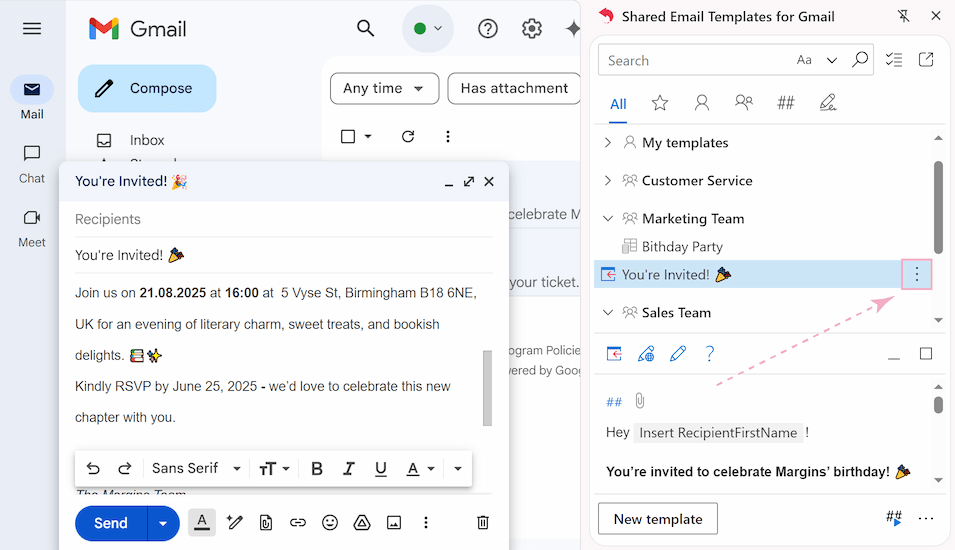955x550 pixels.
Task: Open the checklist view icon
Action: pos(893,59)
